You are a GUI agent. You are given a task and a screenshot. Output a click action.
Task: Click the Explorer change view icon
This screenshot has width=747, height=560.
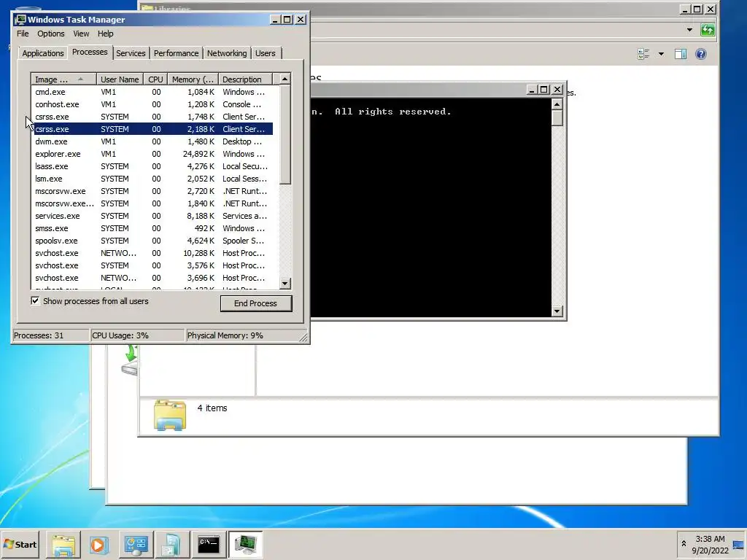coord(643,54)
